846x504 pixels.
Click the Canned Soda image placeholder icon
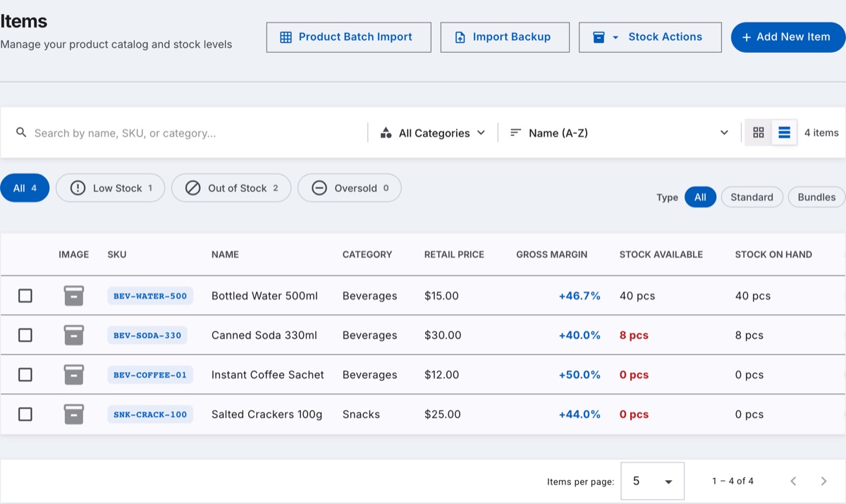[74, 336]
